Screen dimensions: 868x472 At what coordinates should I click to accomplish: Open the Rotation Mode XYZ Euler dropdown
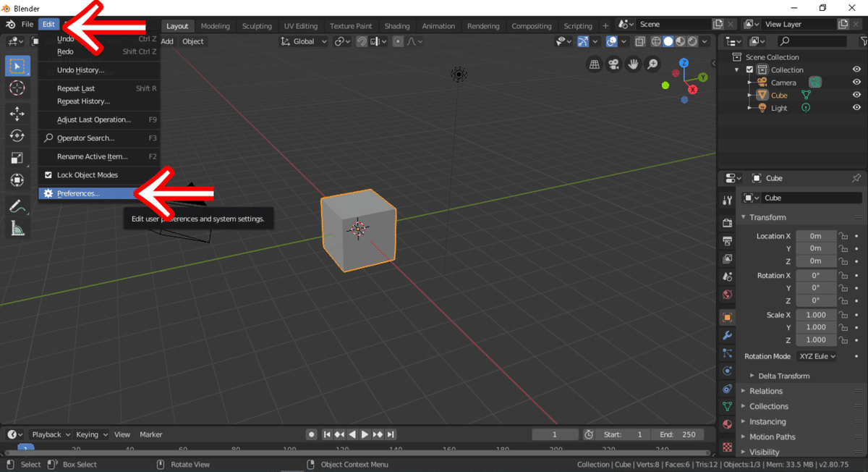point(817,356)
